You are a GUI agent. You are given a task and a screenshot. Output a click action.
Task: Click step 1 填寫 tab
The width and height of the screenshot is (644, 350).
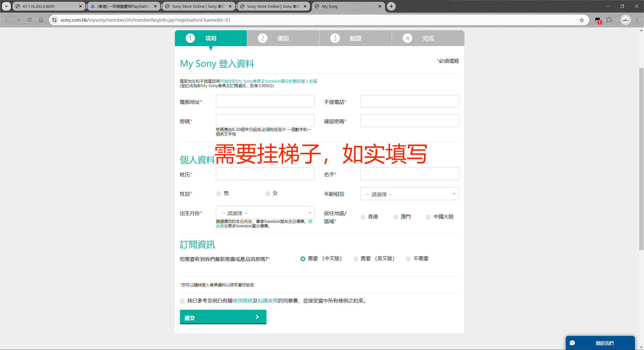211,38
